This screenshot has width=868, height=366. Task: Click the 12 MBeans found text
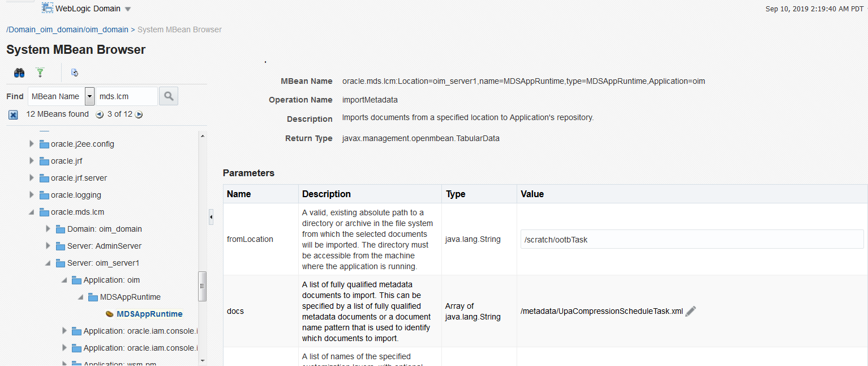58,114
